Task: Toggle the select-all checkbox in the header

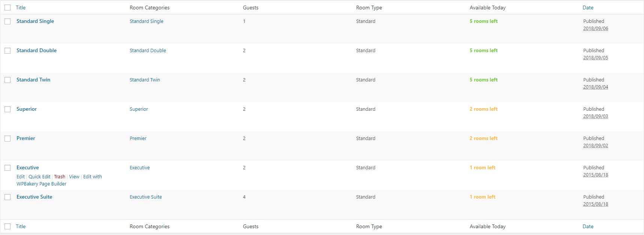Action: tap(7, 8)
